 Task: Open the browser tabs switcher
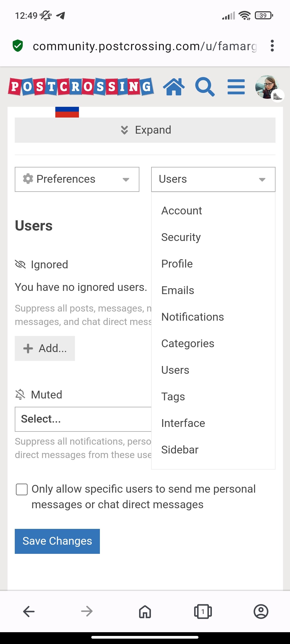click(203, 612)
